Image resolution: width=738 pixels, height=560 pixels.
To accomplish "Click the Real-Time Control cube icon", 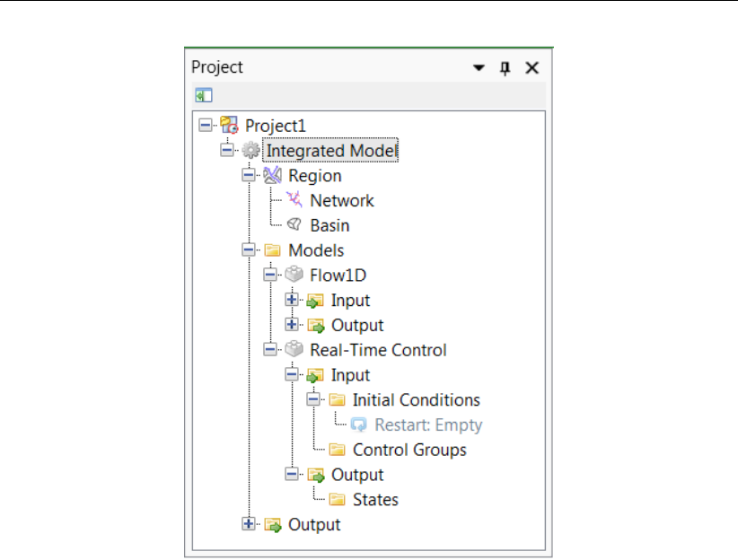I will tap(294, 350).
